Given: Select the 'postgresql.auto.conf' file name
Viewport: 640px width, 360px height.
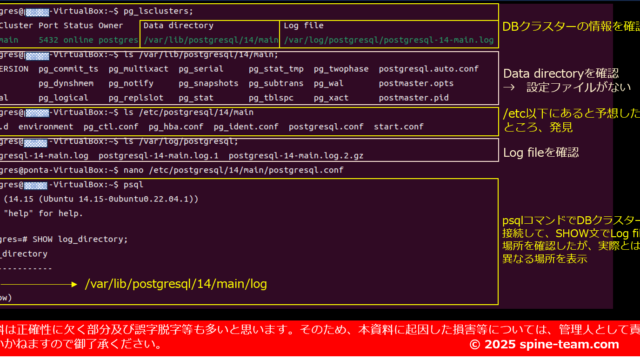Looking at the screenshot, I should coord(429,69).
